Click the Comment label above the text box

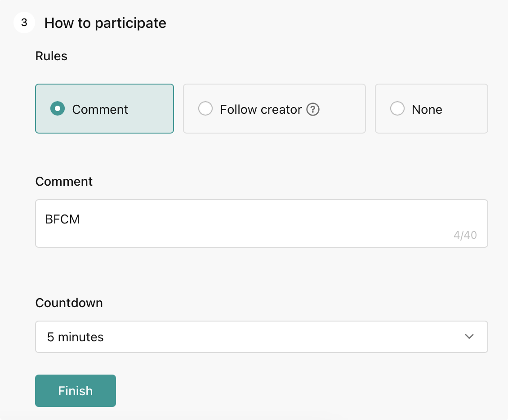pyautogui.click(x=64, y=181)
